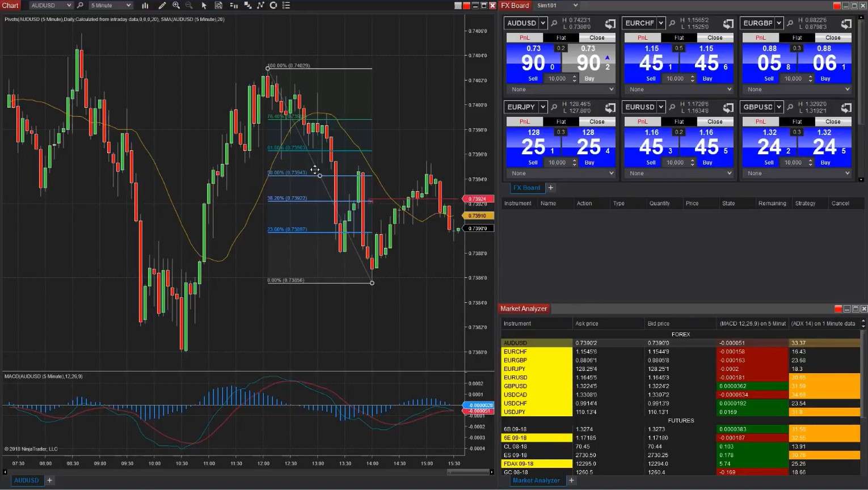Screen dimensions: 868x490
Task: Toggle PnL display on the EURUSD tile
Action: (x=642, y=121)
